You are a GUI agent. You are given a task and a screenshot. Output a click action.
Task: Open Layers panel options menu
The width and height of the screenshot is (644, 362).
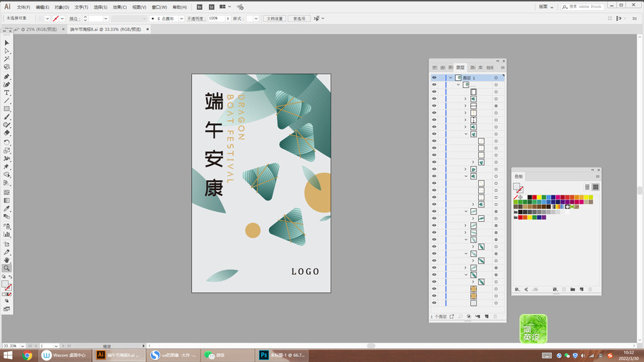point(503,67)
